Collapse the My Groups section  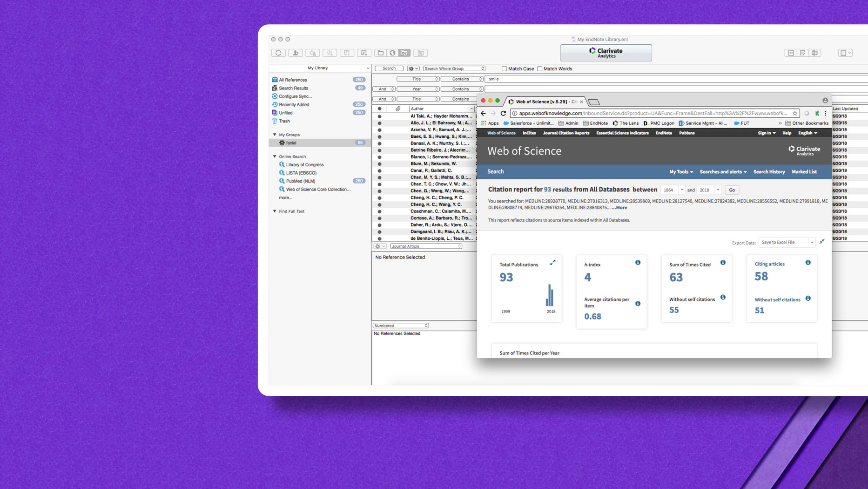[x=275, y=135]
